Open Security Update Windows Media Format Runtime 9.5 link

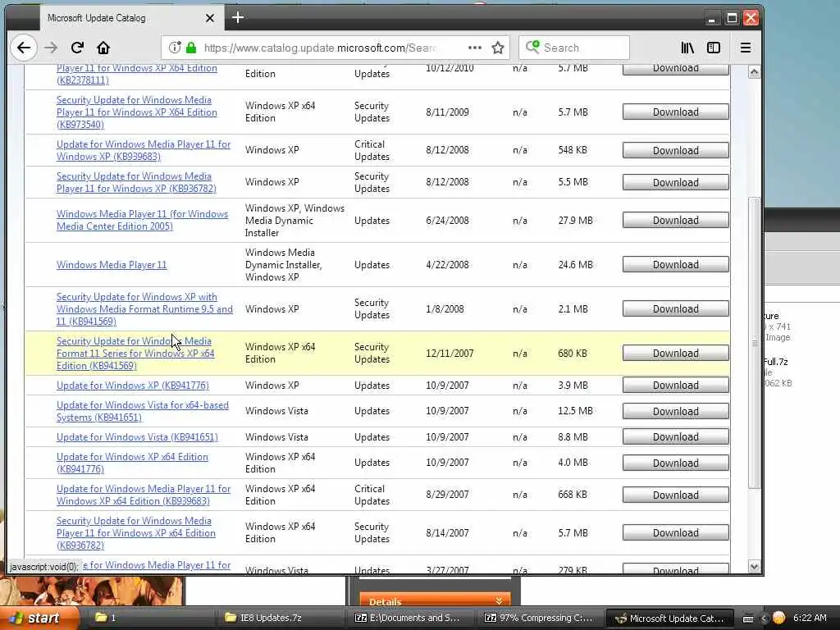point(144,309)
